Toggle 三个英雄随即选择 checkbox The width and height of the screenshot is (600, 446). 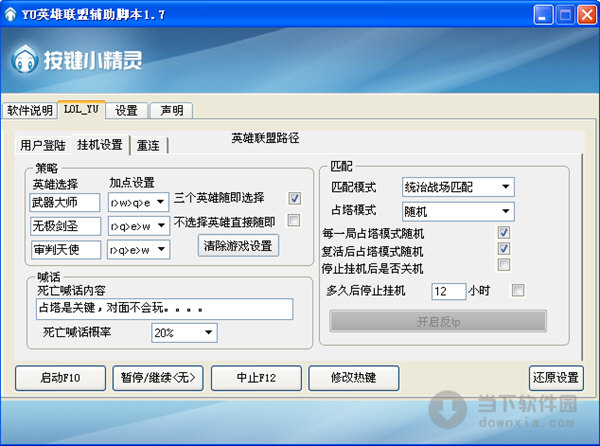coord(294,198)
